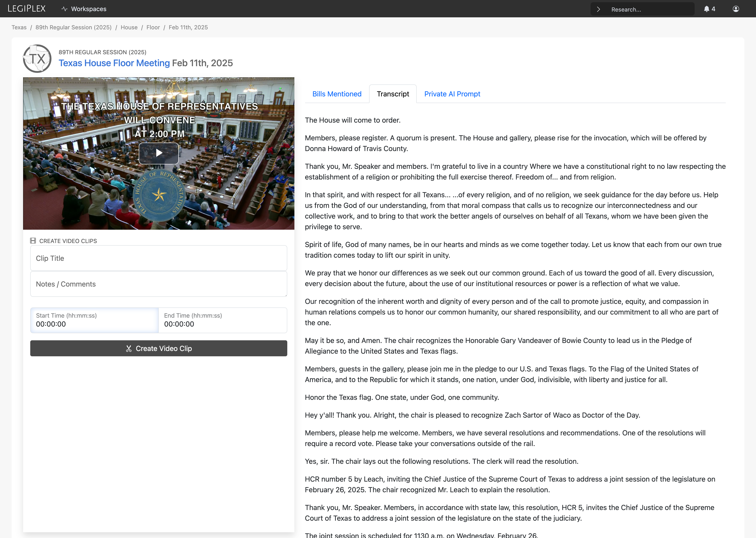Open the 89th Regular Session breadcrumb link

point(74,27)
